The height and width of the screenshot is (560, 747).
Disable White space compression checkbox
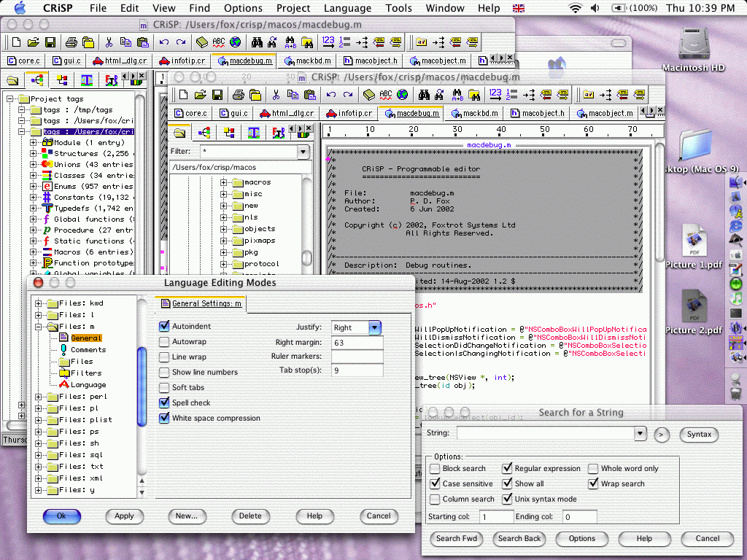click(164, 418)
